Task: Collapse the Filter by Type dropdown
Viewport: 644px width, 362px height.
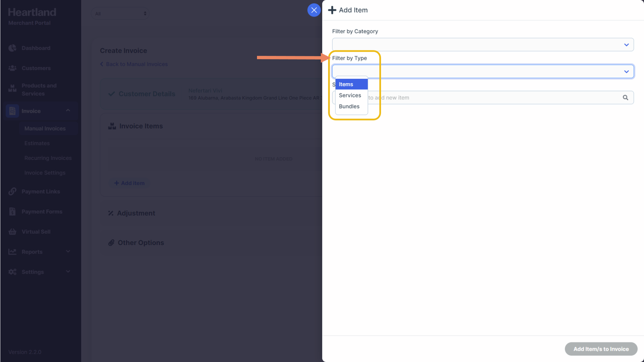Action: pyautogui.click(x=626, y=71)
